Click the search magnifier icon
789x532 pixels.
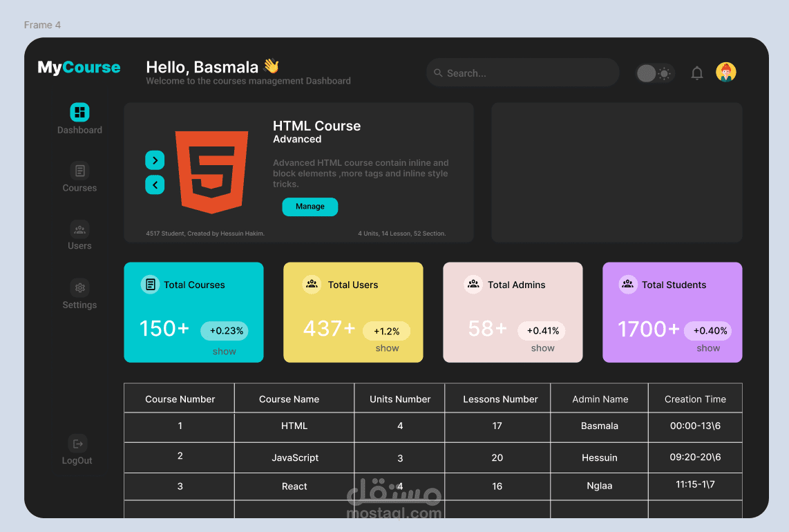pyautogui.click(x=438, y=73)
